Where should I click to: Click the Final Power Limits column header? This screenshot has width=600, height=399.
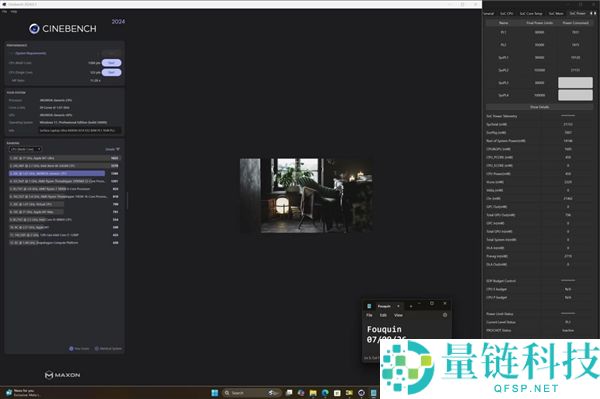pyautogui.click(x=540, y=23)
